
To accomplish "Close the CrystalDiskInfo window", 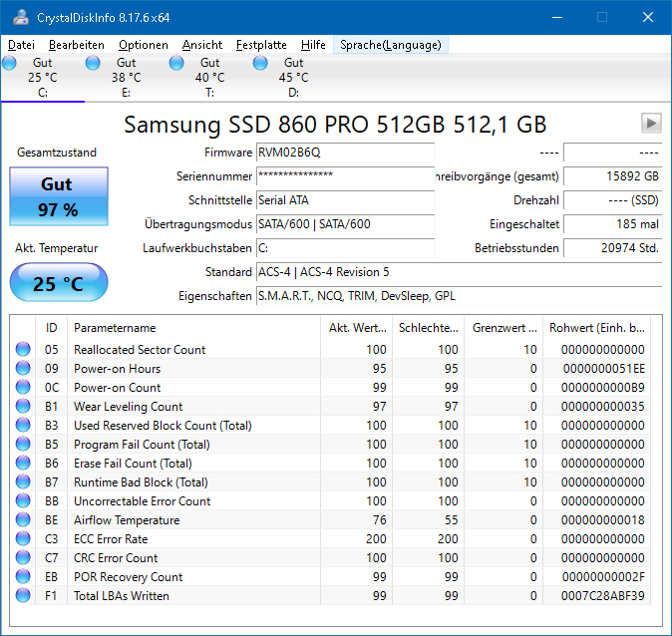I will coord(647,17).
